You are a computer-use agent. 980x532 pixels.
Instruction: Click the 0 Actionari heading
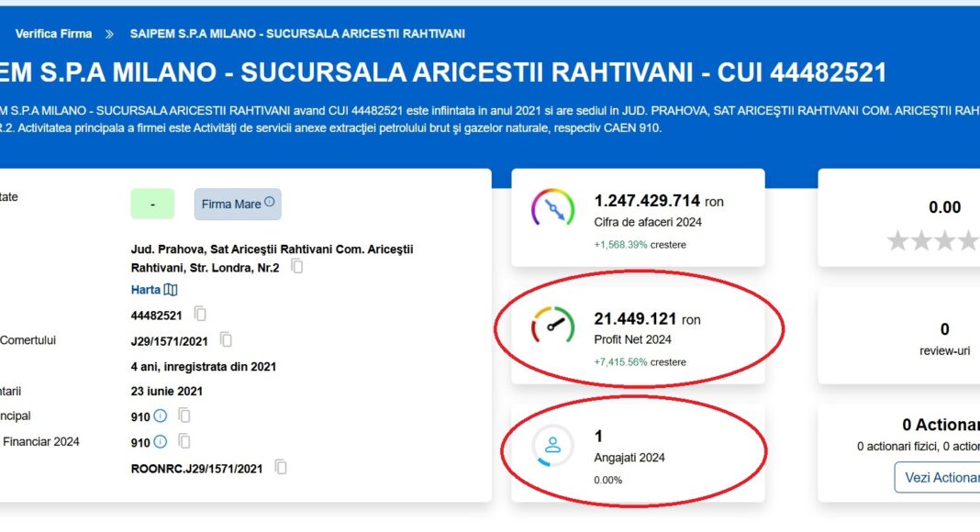[941, 426]
